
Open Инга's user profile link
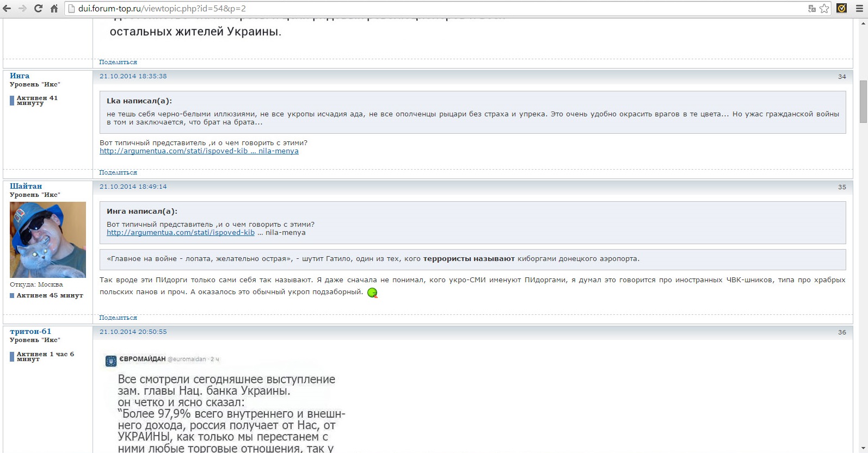pyautogui.click(x=20, y=76)
